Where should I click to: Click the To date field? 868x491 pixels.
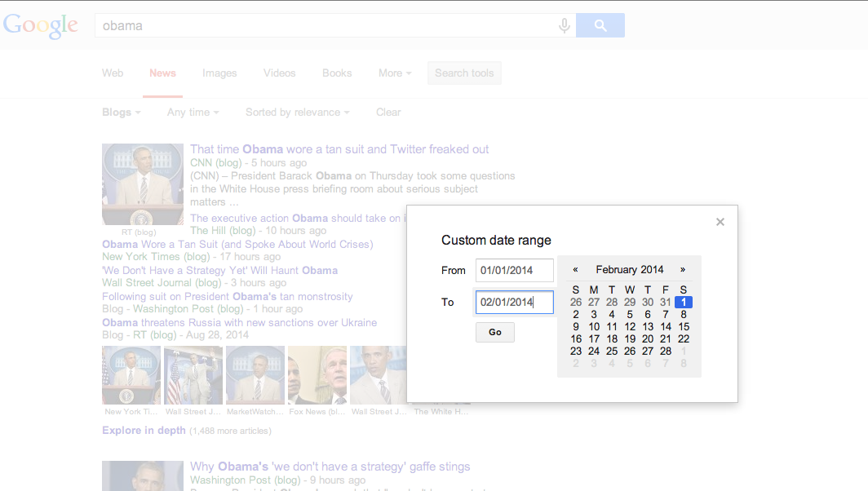point(514,303)
